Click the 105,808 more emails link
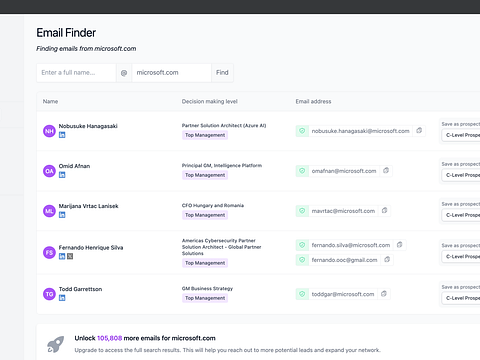480x360 pixels. pos(110,338)
